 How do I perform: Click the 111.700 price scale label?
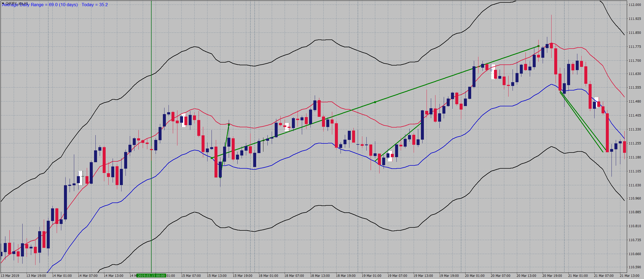[635, 61]
